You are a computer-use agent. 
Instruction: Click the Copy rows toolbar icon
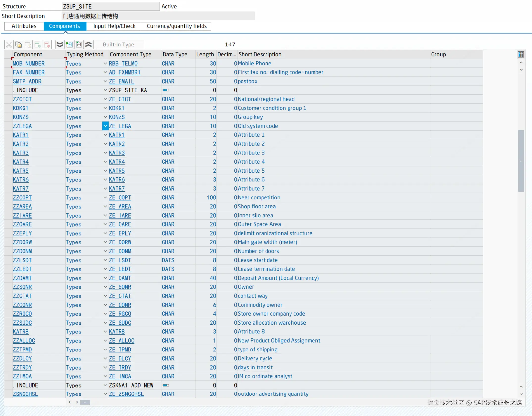(19, 44)
